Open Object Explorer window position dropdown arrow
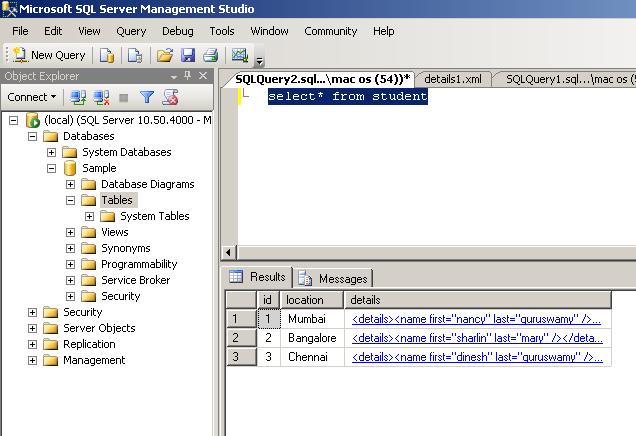The image size is (636, 436). tap(174, 77)
